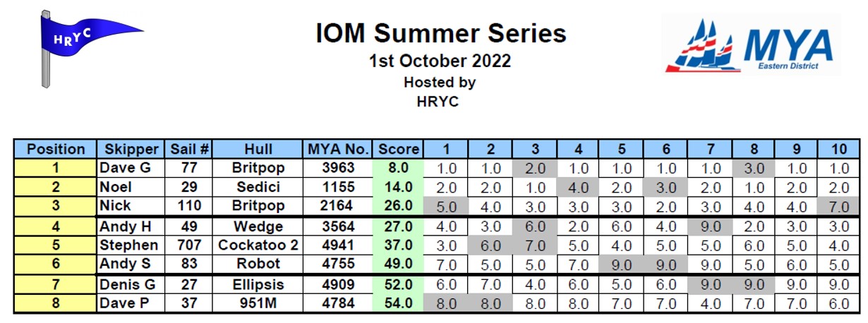Select the race 5 column header
868x323 pixels.
(622, 150)
